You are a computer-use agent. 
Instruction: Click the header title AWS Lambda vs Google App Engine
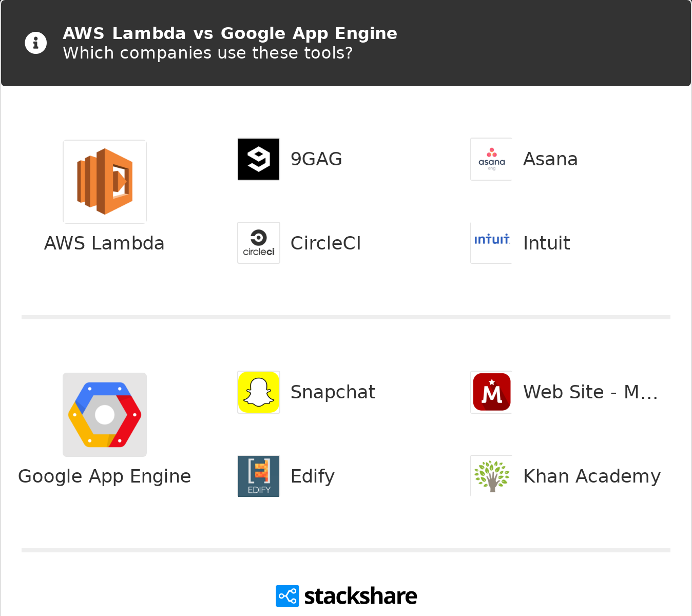(230, 33)
